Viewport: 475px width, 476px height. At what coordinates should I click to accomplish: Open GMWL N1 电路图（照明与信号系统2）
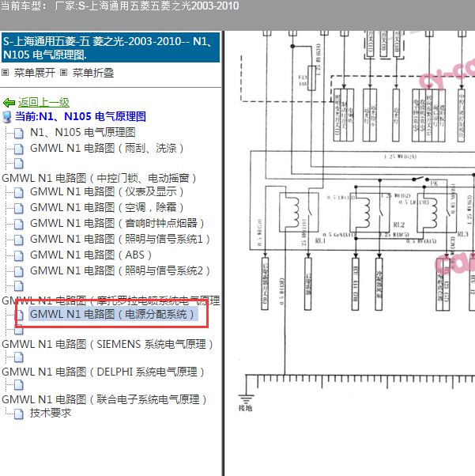coord(120,270)
